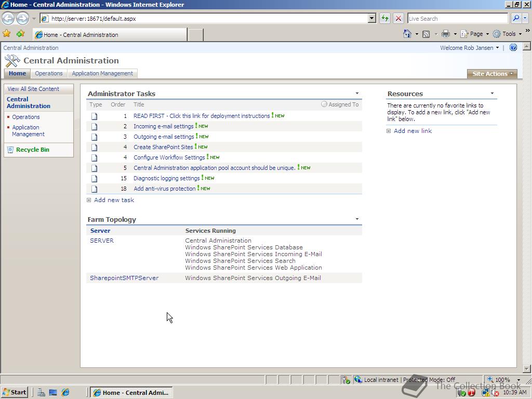Click the Add new link bullet icon
Image resolution: width=532 pixels, height=399 pixels.
(x=389, y=131)
